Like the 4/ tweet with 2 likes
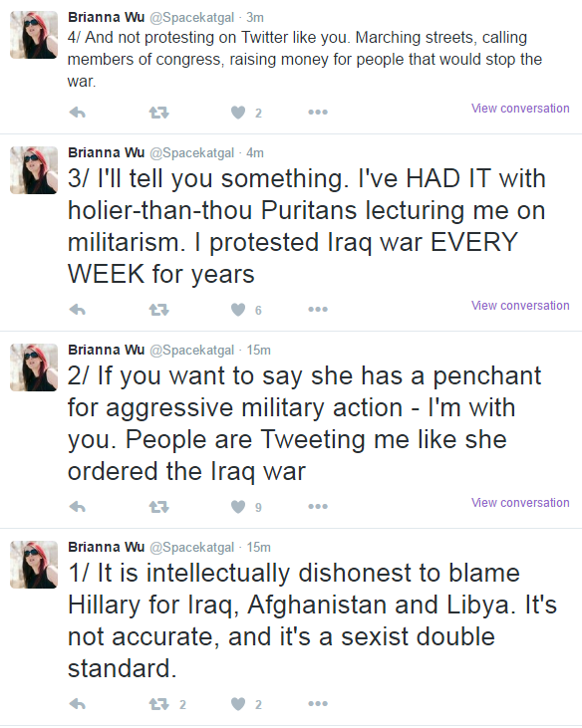The image size is (582, 728). tap(238, 113)
